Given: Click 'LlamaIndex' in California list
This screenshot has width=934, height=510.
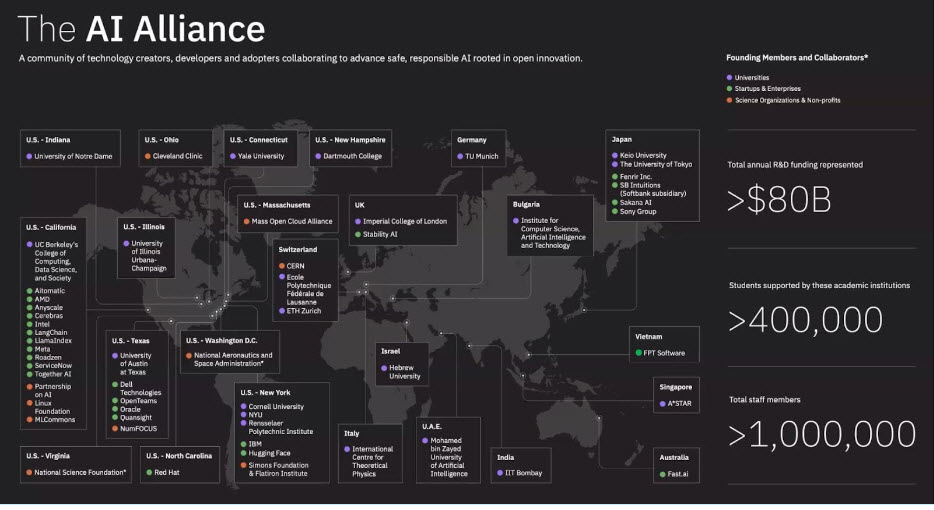Looking at the screenshot, I should [x=53, y=341].
